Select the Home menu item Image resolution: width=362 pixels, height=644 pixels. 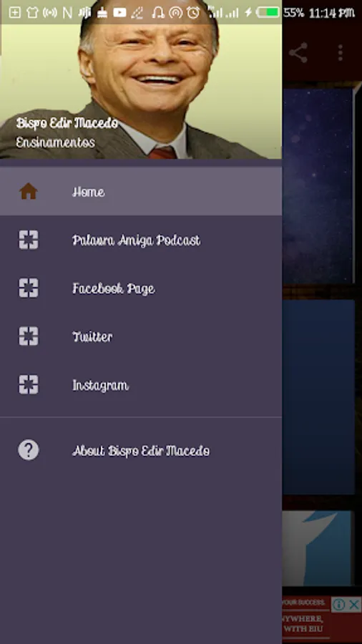tap(141, 191)
